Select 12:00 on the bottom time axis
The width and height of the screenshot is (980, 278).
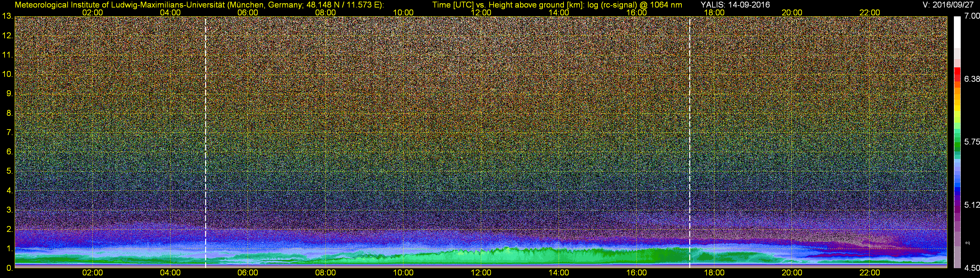(x=481, y=273)
